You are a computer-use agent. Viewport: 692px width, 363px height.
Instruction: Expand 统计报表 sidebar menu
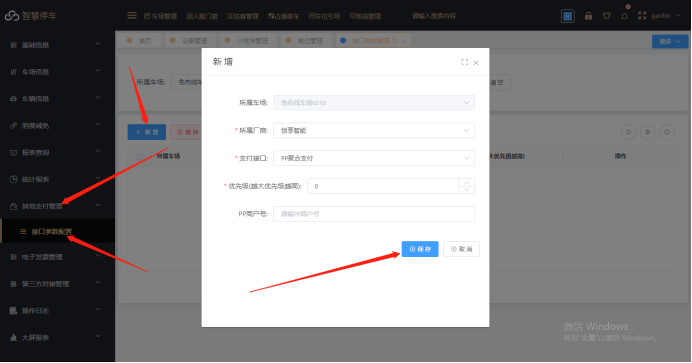(56, 180)
